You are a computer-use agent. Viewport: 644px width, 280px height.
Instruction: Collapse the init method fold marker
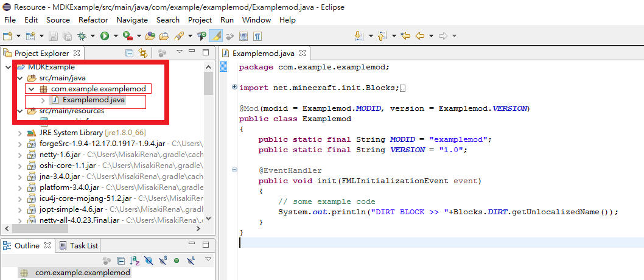tap(234, 169)
